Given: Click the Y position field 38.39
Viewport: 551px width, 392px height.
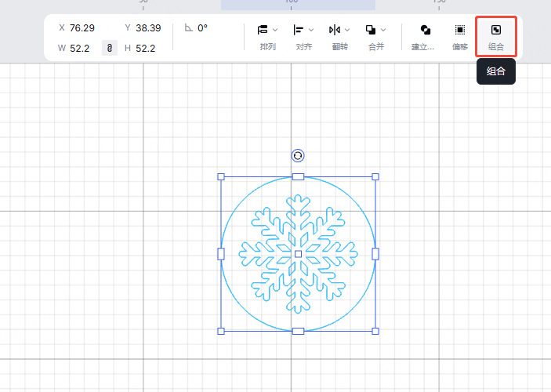Looking at the screenshot, I should point(148,28).
